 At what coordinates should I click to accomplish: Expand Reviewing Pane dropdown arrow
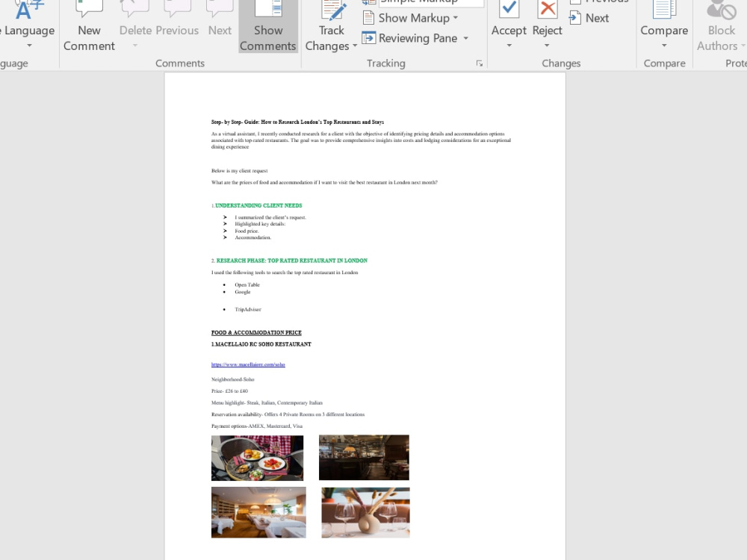pos(465,38)
